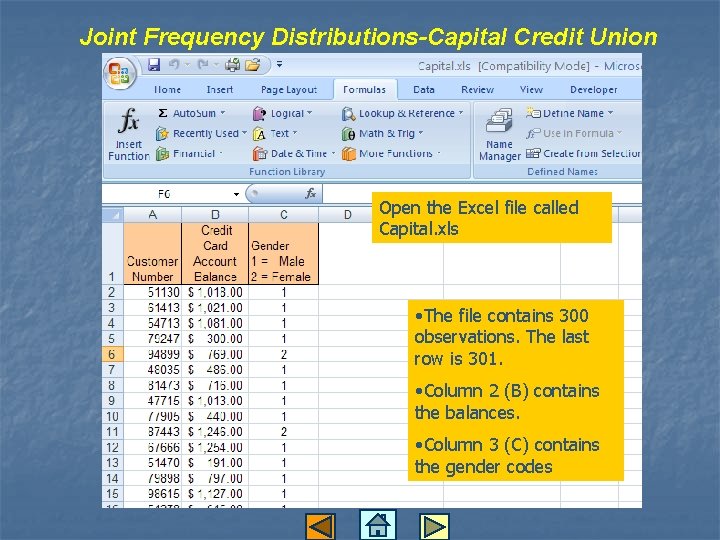Click the Insert Function fx button

[x=129, y=134]
